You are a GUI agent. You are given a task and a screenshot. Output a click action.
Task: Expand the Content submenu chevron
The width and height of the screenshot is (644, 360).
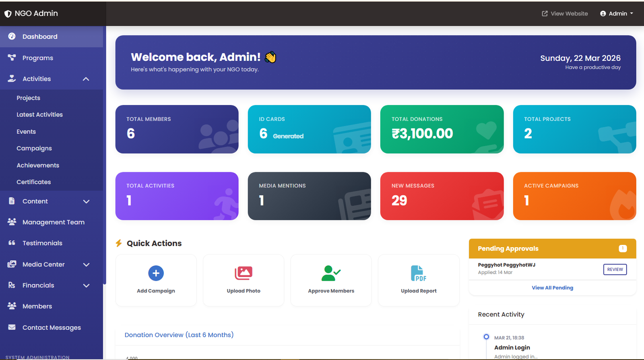[x=86, y=201]
